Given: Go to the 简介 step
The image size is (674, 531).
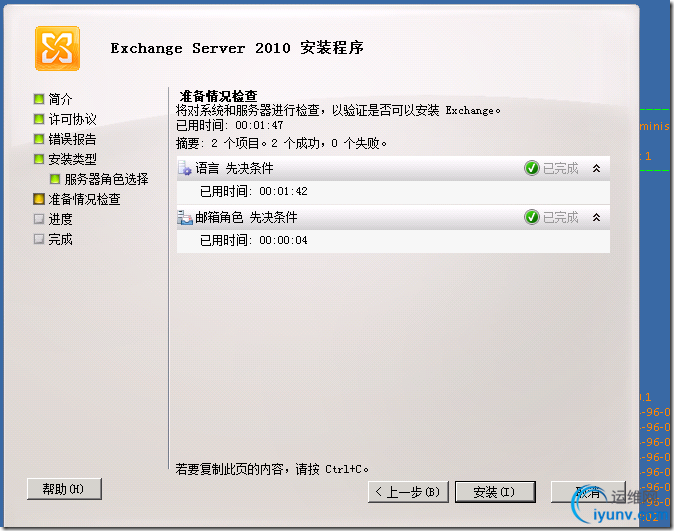Looking at the screenshot, I should (x=60, y=99).
